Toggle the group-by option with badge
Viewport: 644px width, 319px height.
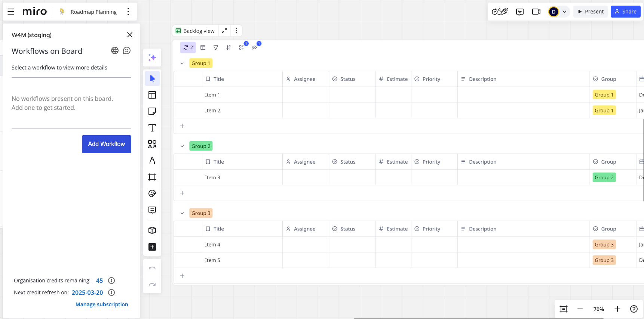pos(242,47)
